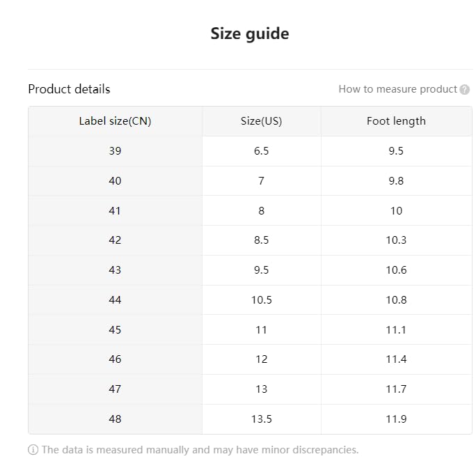Select US size 13.5 cell
Screen dimensions: 476x468
(261, 419)
